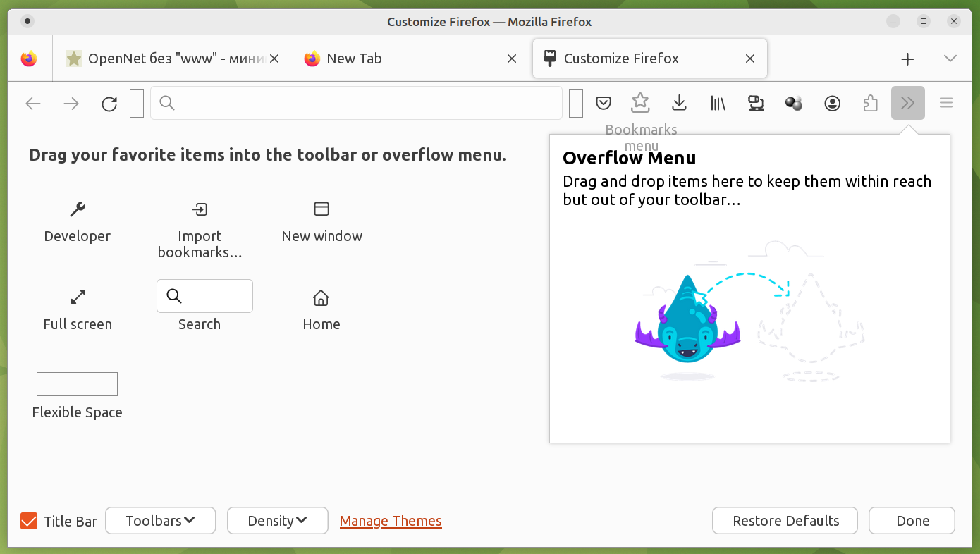Select the Bookmarks menu star icon
The width and height of the screenshot is (980, 554).
click(x=640, y=103)
